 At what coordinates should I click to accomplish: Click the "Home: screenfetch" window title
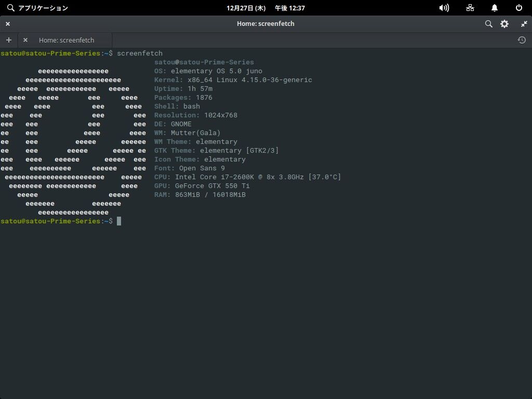[265, 24]
